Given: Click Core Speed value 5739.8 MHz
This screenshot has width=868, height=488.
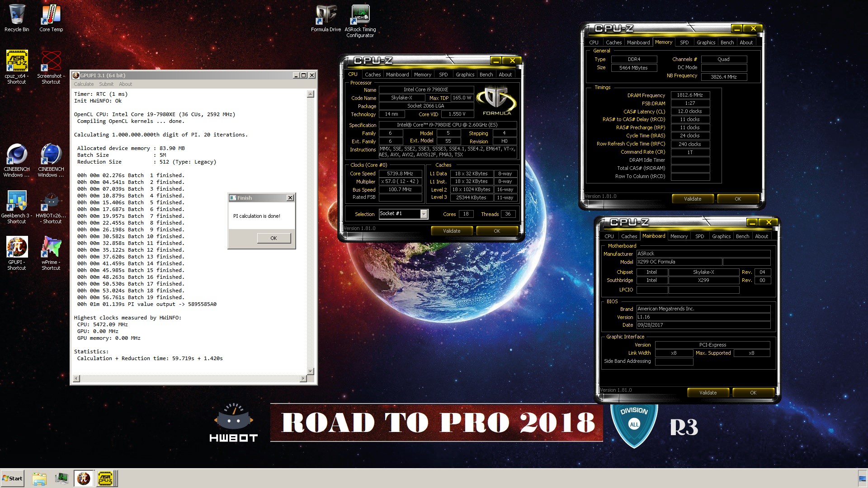Looking at the screenshot, I should point(400,174).
